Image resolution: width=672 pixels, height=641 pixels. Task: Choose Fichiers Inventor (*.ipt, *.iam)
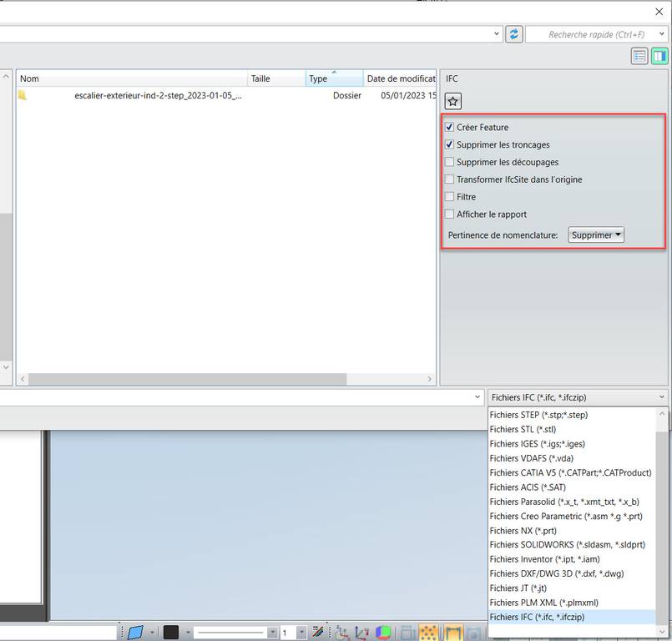[572, 559]
